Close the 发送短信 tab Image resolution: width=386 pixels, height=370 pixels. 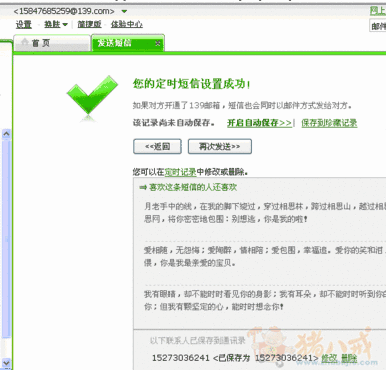click(158, 43)
